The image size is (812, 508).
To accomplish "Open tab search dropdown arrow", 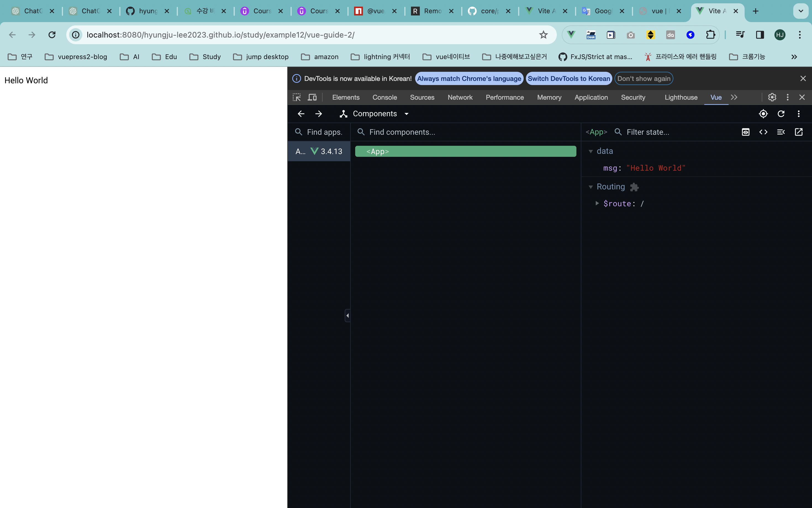I will (801, 11).
